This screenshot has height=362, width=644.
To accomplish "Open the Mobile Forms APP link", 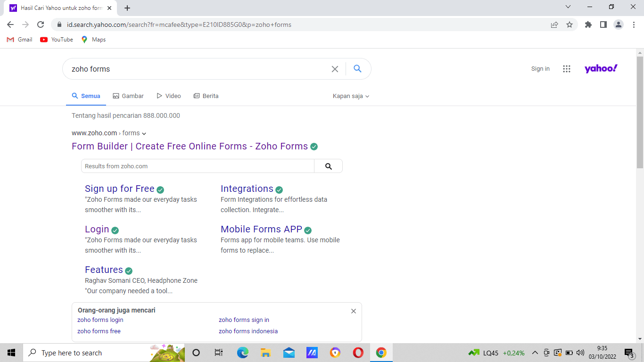I will (261, 229).
